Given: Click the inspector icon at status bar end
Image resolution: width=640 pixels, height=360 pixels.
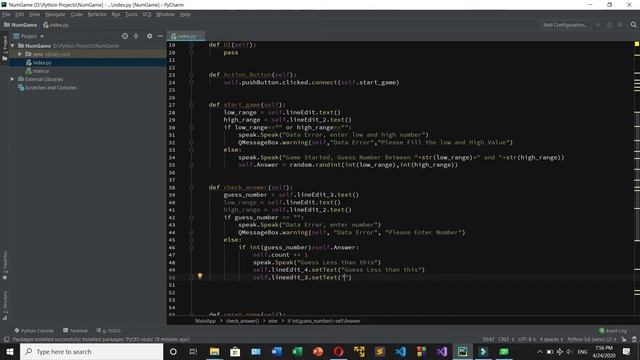Looking at the screenshot, I should pyautogui.click(x=634, y=339).
